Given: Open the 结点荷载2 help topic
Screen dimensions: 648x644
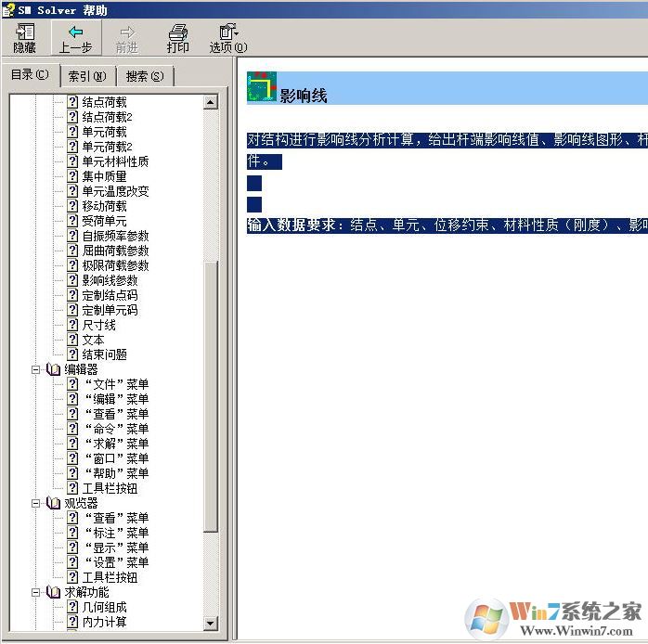Looking at the screenshot, I should pos(107,117).
